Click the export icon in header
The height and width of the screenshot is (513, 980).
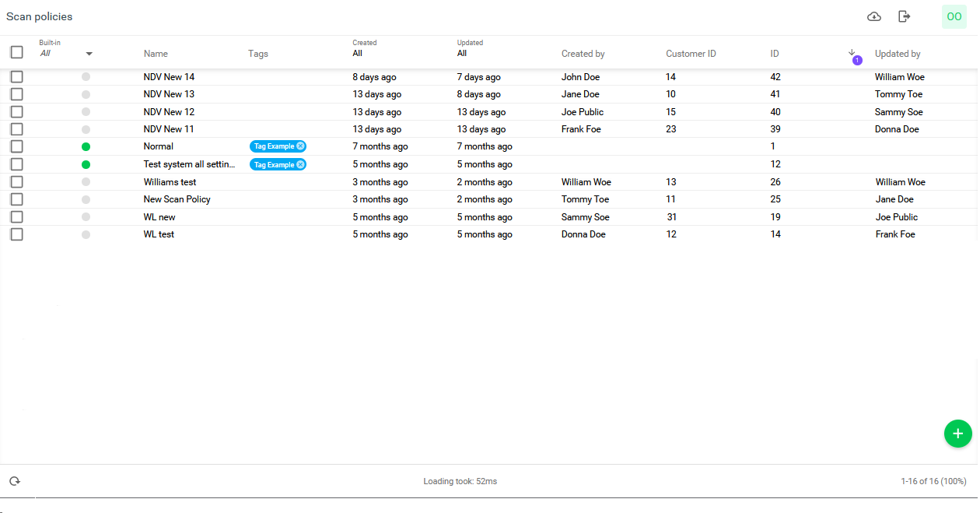coord(904,16)
